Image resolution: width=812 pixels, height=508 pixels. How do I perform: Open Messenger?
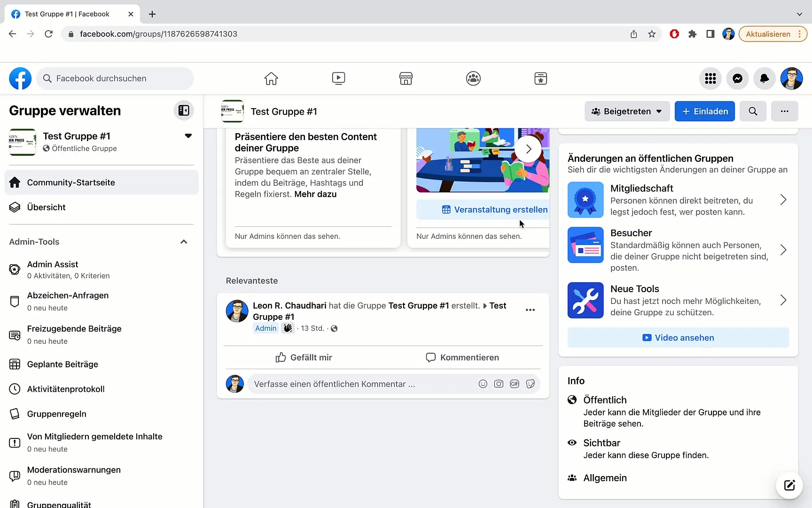[x=738, y=79]
